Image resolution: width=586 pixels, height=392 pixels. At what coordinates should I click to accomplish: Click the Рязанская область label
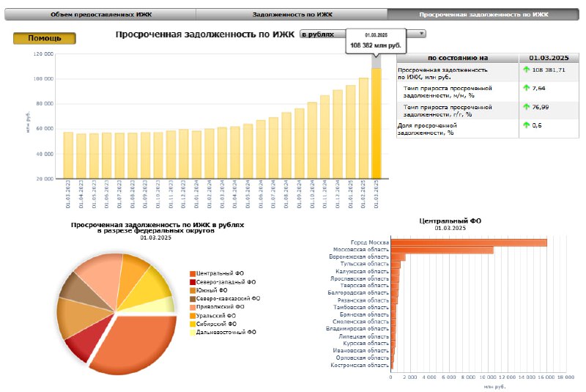tap(363, 300)
